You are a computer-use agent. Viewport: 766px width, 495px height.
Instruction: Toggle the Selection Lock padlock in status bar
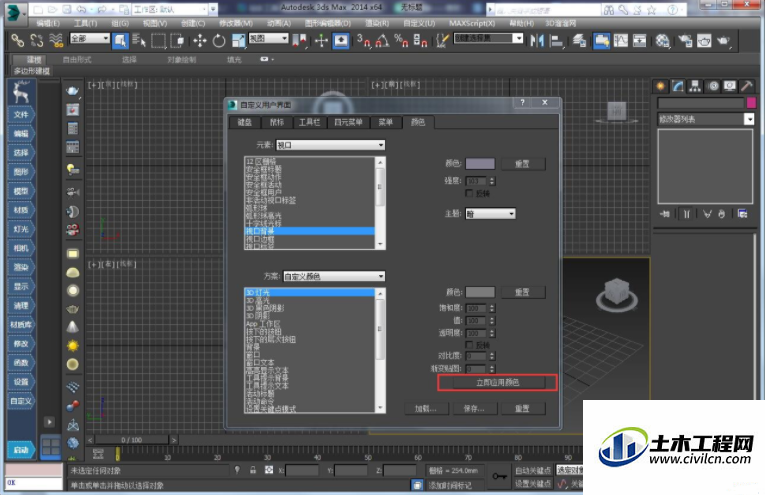click(253, 470)
